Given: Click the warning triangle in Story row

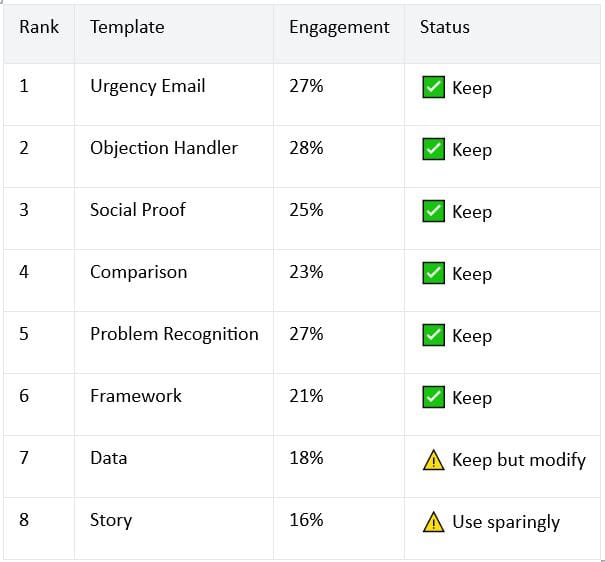Looking at the screenshot, I should coord(433,522).
